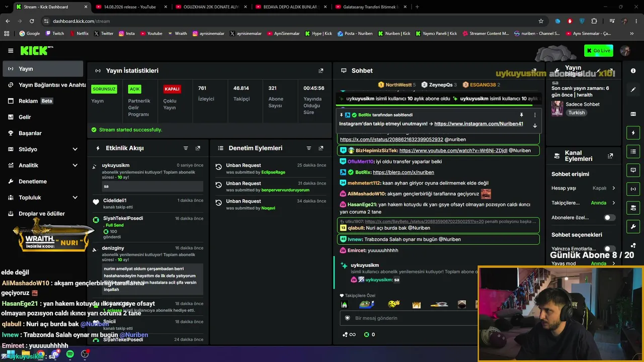Open the Hesap yaşı setting

(x=584, y=188)
